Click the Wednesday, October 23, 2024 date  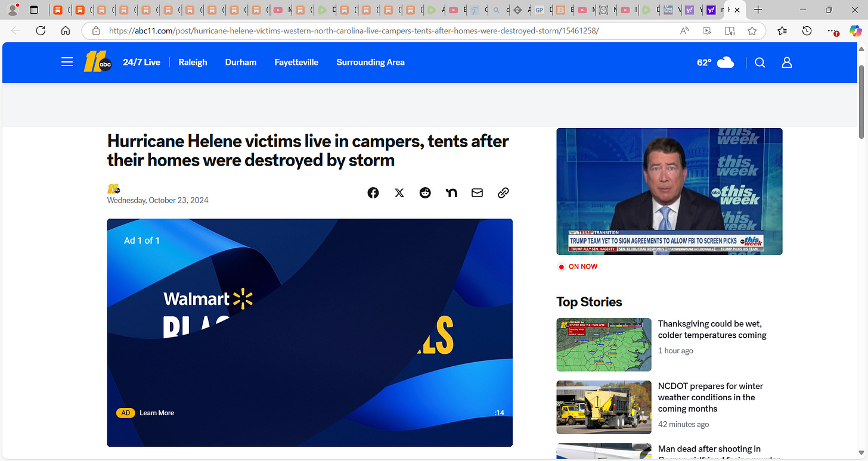158,200
